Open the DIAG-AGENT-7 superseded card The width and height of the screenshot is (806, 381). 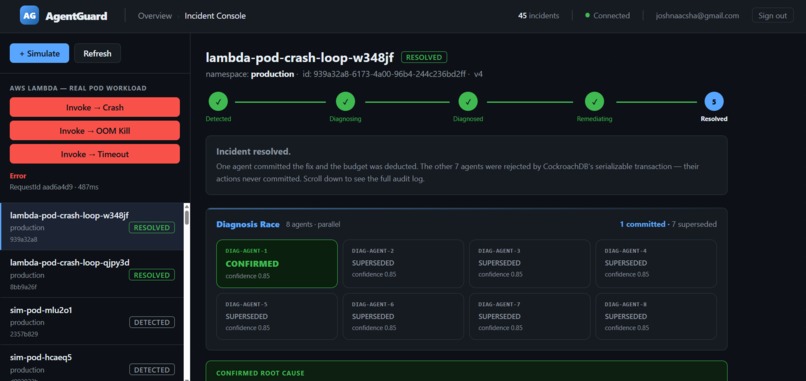(529, 316)
